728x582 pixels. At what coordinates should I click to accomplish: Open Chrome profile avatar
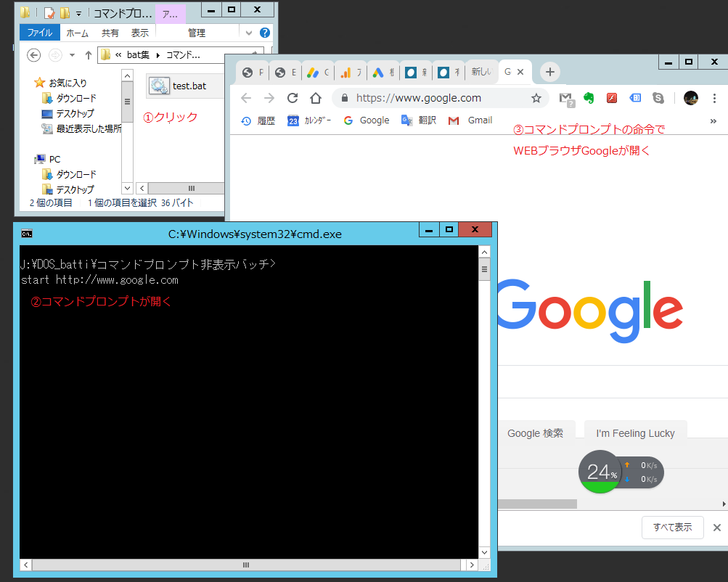[x=691, y=98]
